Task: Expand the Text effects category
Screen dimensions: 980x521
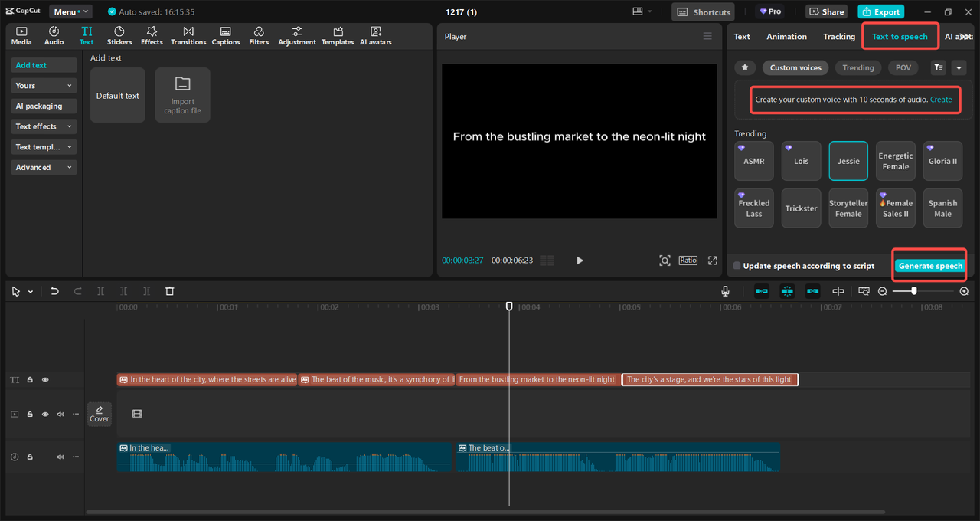Action: tap(44, 126)
